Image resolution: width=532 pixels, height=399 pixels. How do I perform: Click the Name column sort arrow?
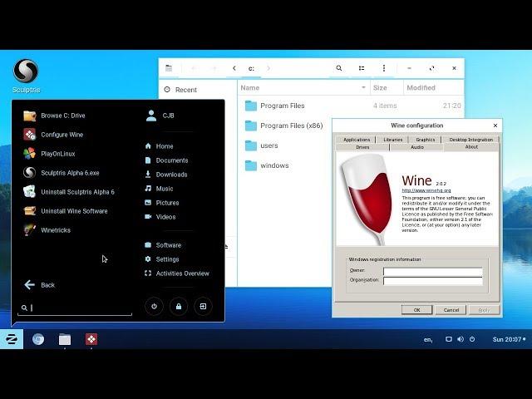click(363, 87)
